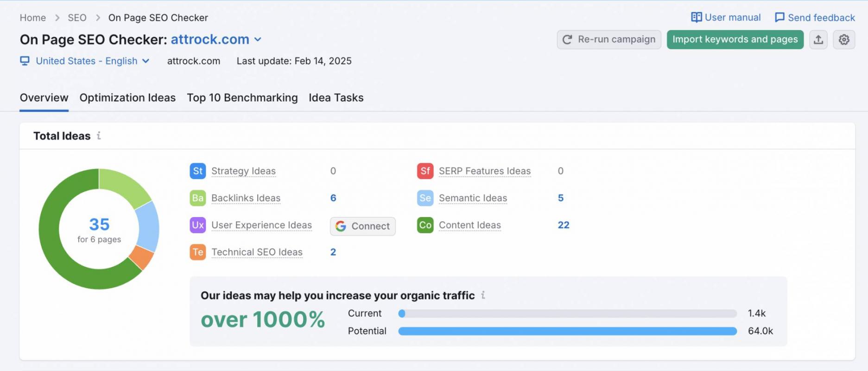Open the settings gear icon
Image resolution: width=868 pixels, height=371 pixels.
844,39
